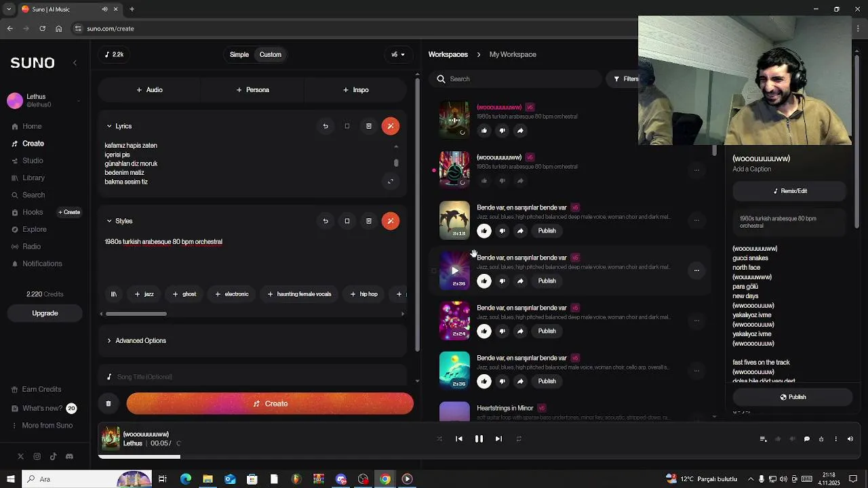868x488 pixels.
Task: Open more options for the playing Bende var track
Action: (696, 270)
